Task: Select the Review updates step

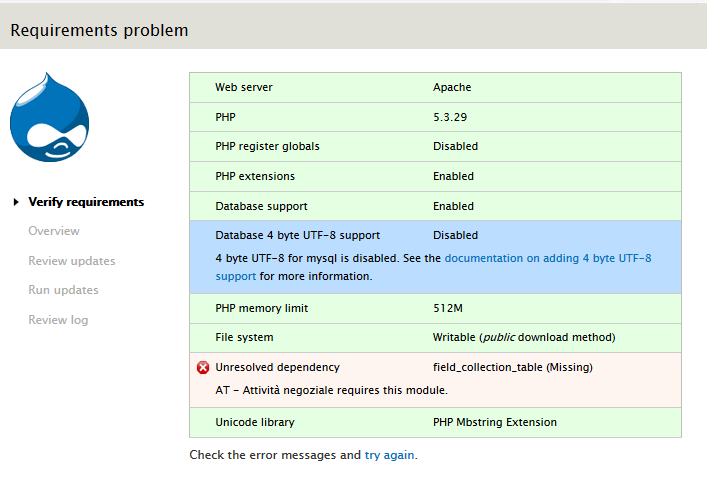Action: click(x=72, y=261)
